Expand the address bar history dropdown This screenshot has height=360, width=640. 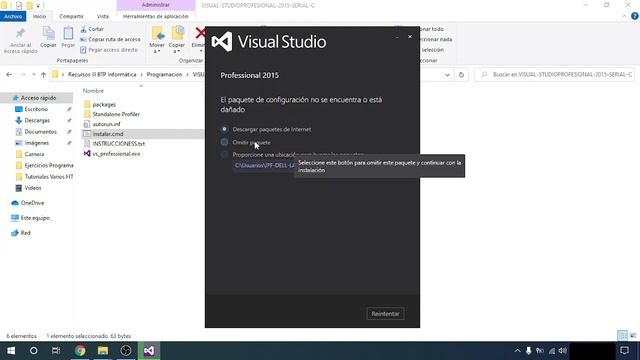(x=447, y=75)
